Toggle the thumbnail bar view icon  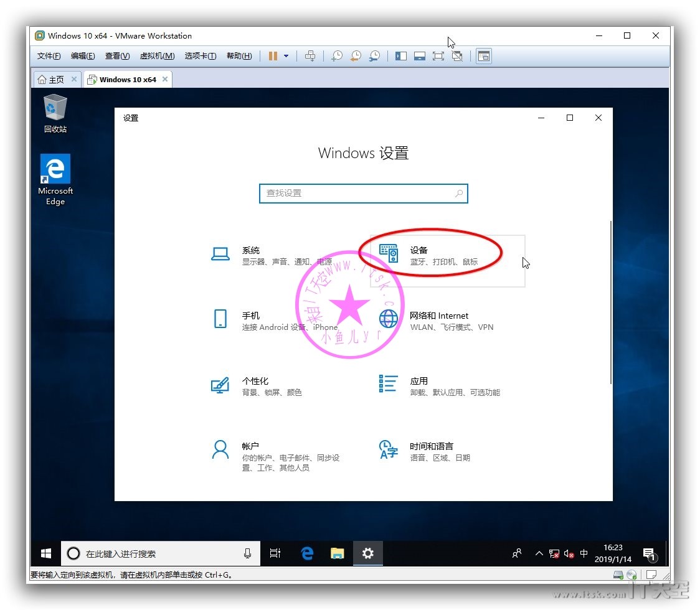pos(420,56)
